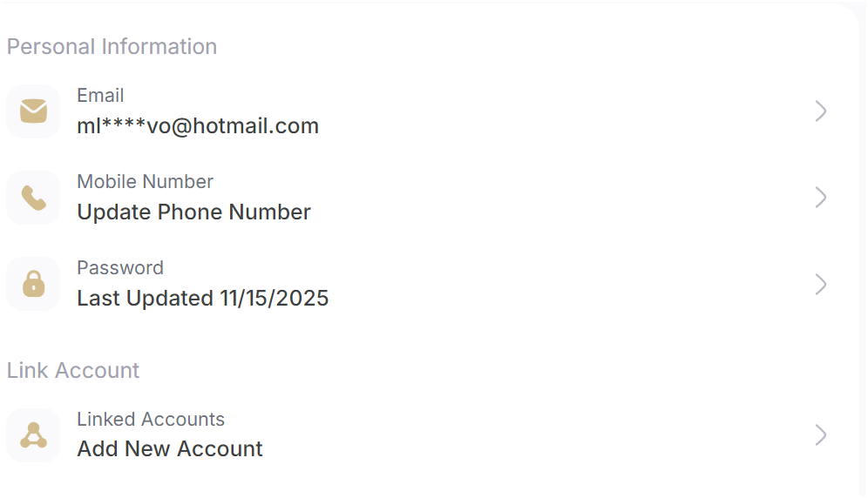Open Email details via its chevron arrow
Viewport: 868px width, 498px height.
click(821, 111)
